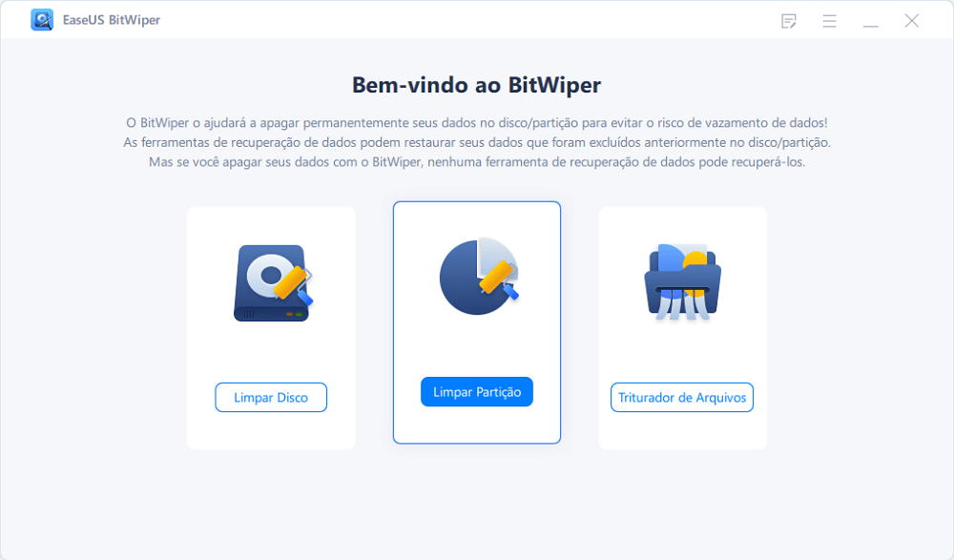Click the line starting Mas se você apagar
Screen dimensions: 954x560
(x=477, y=162)
